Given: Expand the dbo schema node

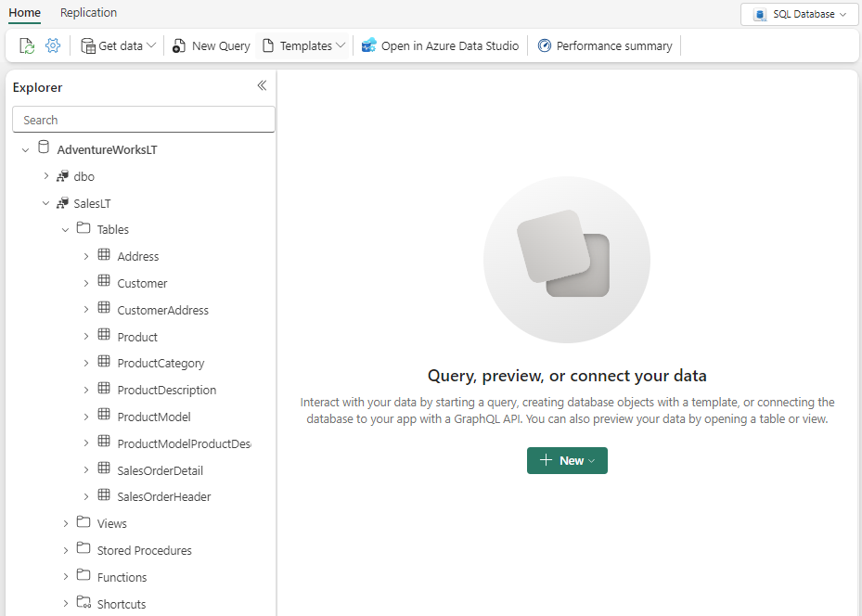Looking at the screenshot, I should click(x=46, y=176).
